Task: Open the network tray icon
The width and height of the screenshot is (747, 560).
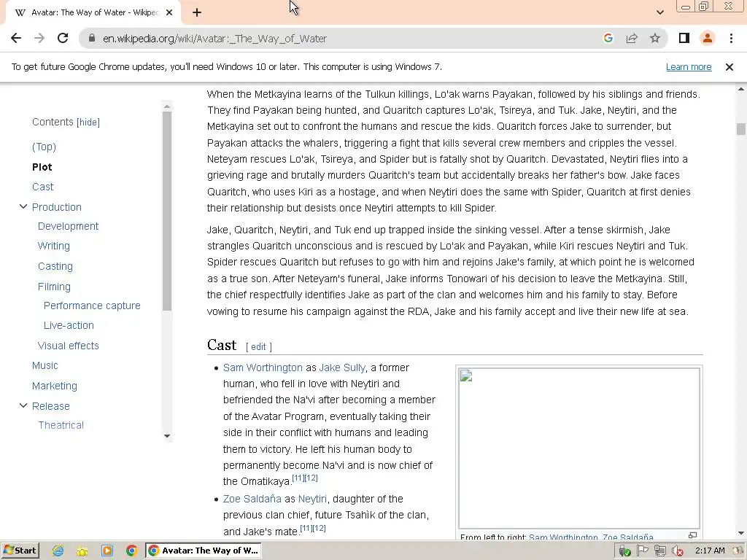Action: (659, 551)
